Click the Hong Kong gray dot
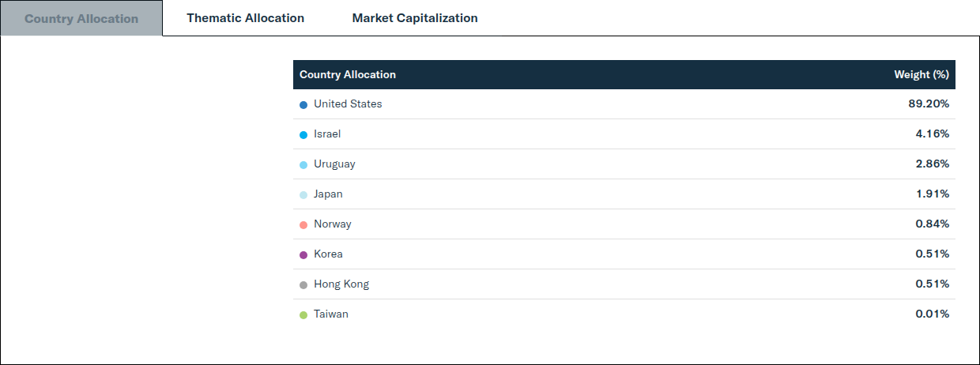This screenshot has width=980, height=365. (x=303, y=284)
